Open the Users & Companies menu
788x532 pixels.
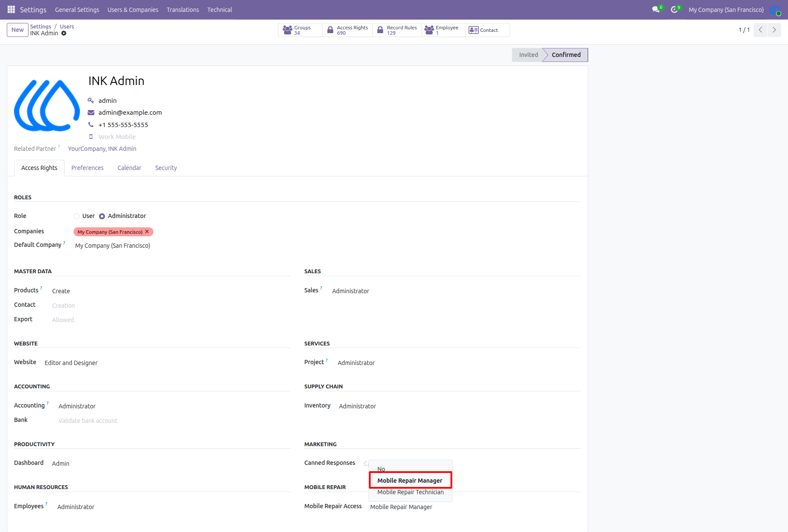pos(133,10)
